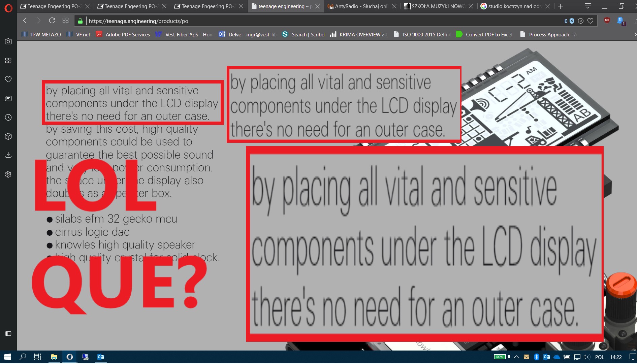Image resolution: width=637 pixels, height=364 pixels.
Task: Click the Personal News sidebar icon
Action: (x=8, y=98)
